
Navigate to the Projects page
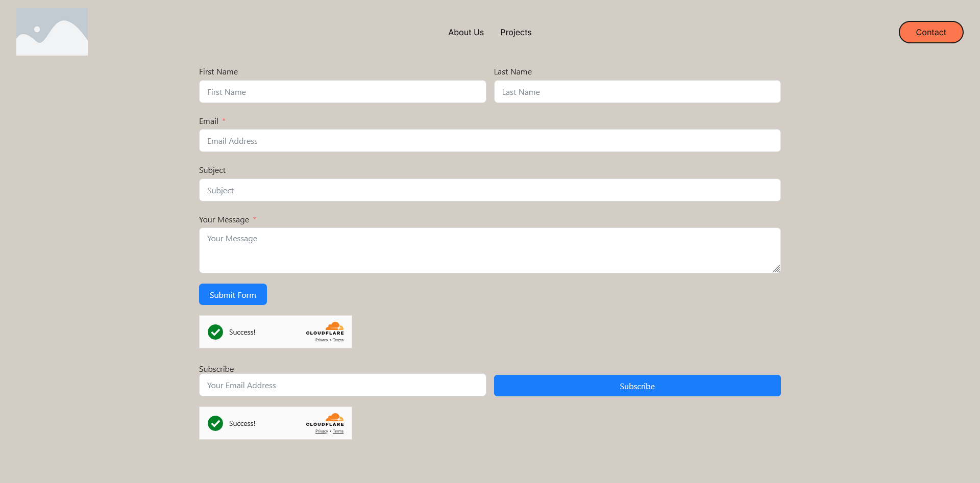click(x=516, y=32)
